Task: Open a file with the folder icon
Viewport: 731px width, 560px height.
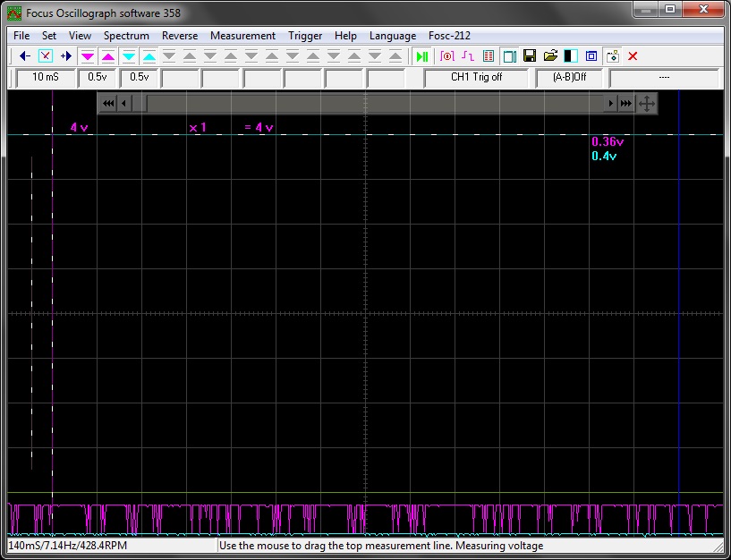Action: coord(550,56)
